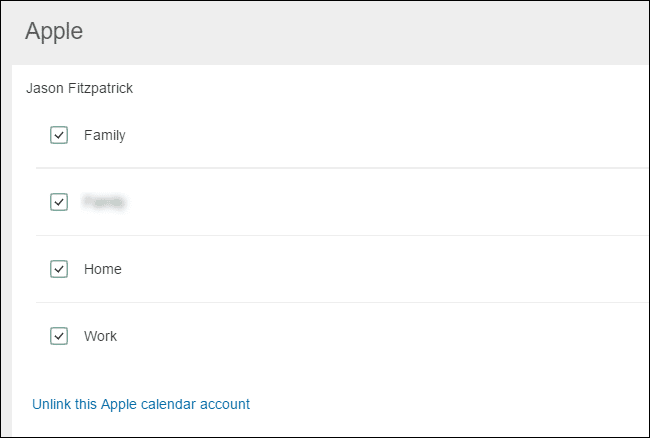This screenshot has height=438, width=650.
Task: Uncheck the first Family calendar checkbox
Action: pos(59,135)
